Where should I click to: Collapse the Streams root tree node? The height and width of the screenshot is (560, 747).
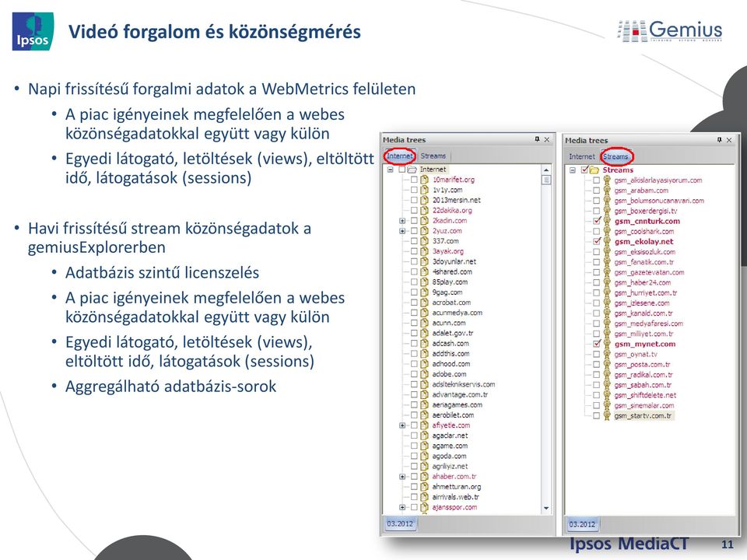click(573, 170)
